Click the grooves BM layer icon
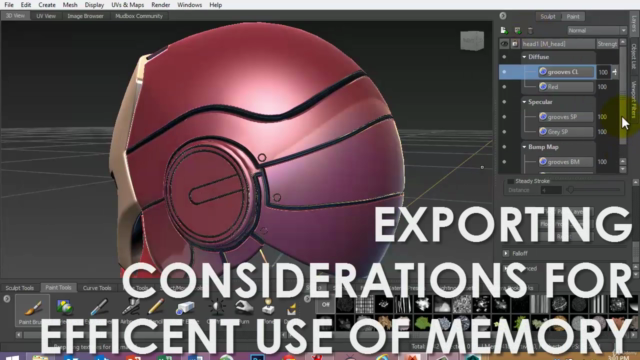640x360 pixels. coord(543,162)
